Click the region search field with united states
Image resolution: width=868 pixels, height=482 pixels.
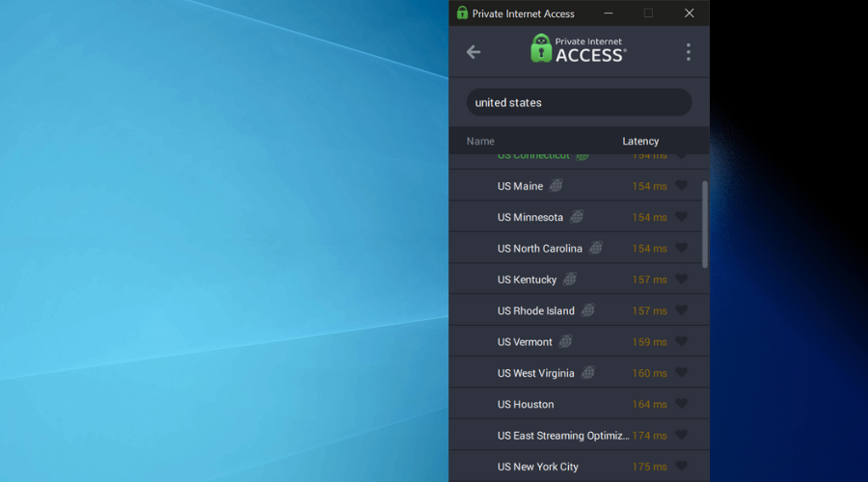point(579,103)
